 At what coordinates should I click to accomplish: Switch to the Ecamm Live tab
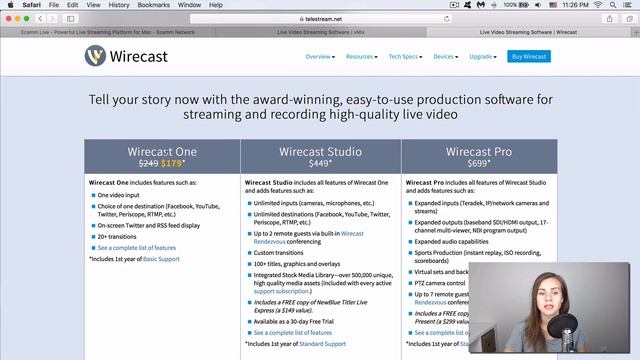coord(108,32)
